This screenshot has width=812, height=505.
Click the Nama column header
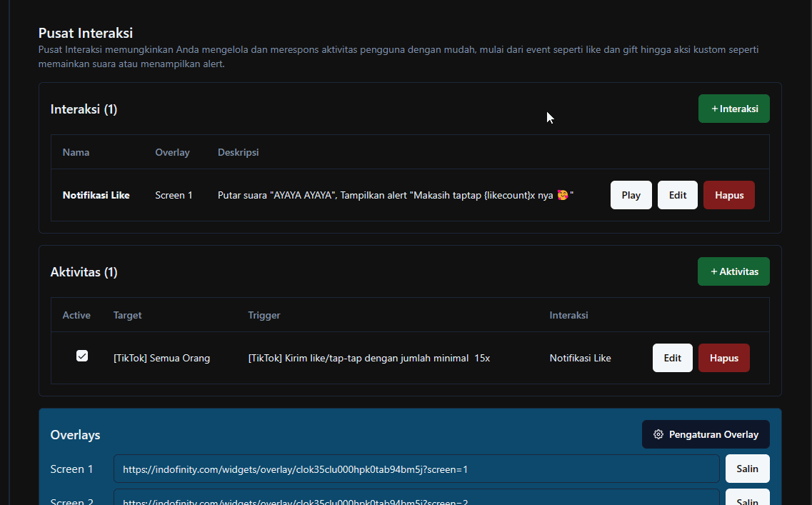[x=76, y=152]
